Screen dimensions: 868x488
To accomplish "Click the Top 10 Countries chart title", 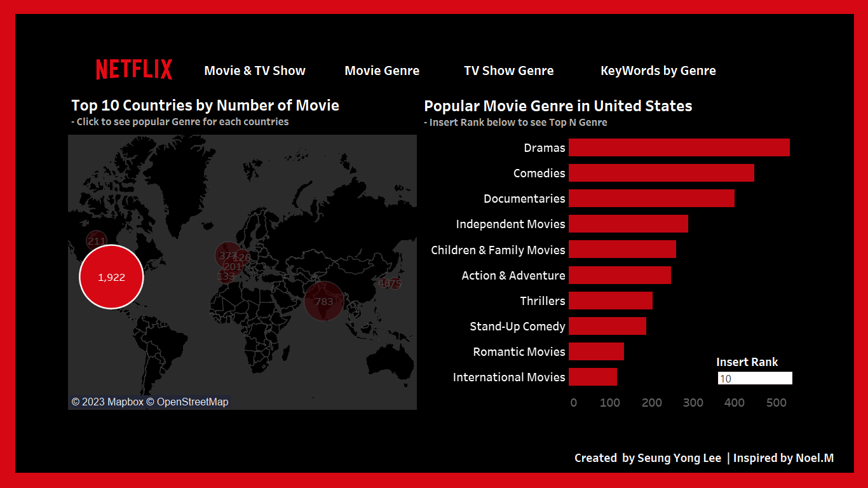I will (205, 105).
